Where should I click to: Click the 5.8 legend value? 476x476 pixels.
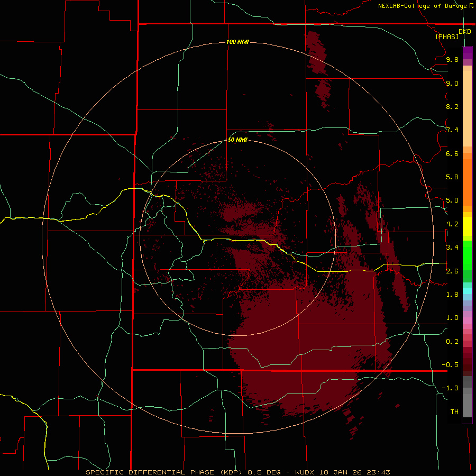coord(452,177)
